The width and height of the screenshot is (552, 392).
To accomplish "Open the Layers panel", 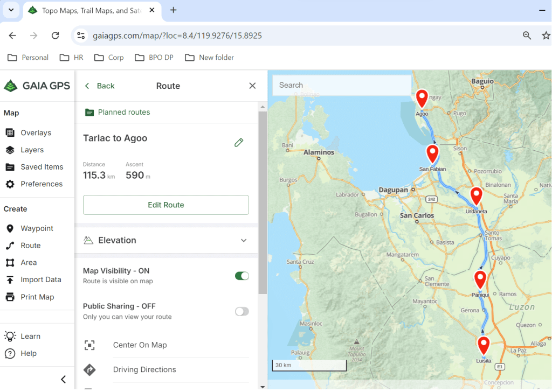I will click(32, 150).
